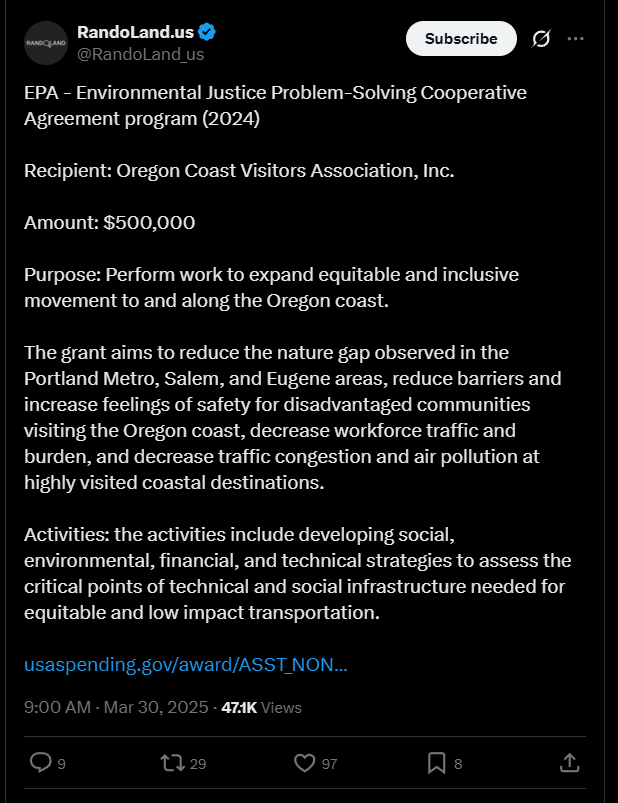The image size is (618, 803).
Task: View the 47.1K Views analytics
Action: 261,707
